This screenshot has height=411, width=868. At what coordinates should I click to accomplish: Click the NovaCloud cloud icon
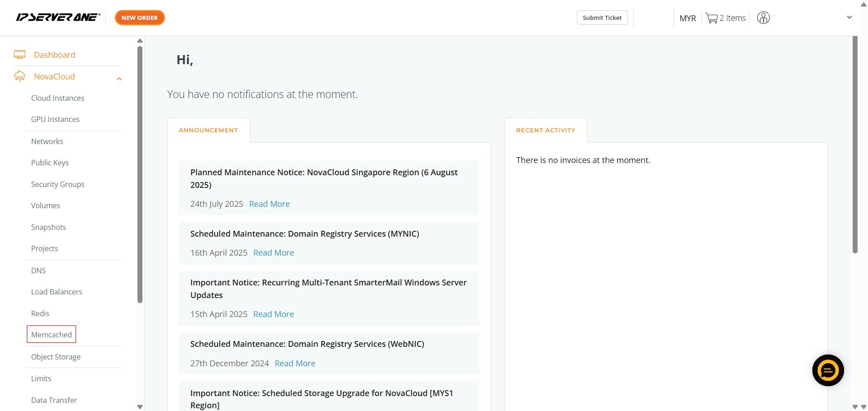(x=19, y=76)
